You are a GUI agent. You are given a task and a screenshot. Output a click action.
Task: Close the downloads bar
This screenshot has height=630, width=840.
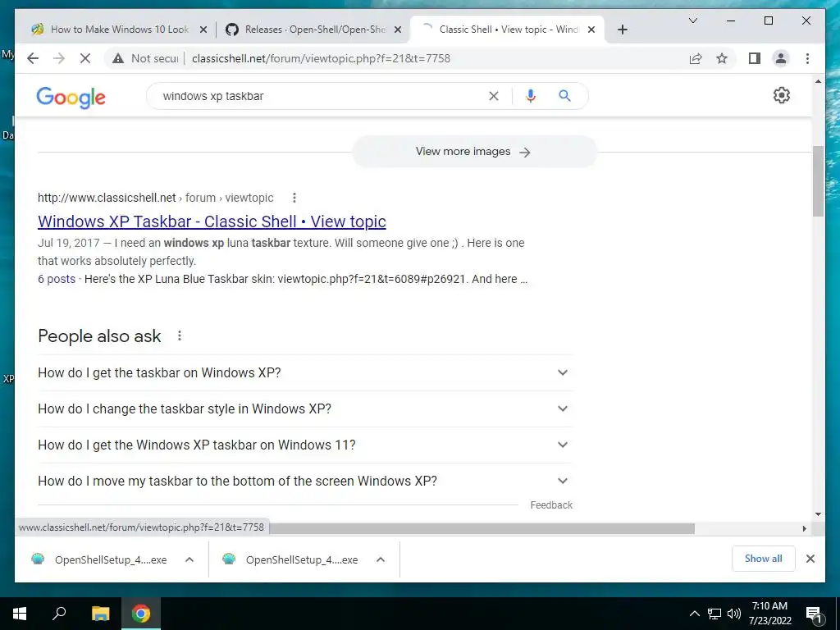point(810,559)
